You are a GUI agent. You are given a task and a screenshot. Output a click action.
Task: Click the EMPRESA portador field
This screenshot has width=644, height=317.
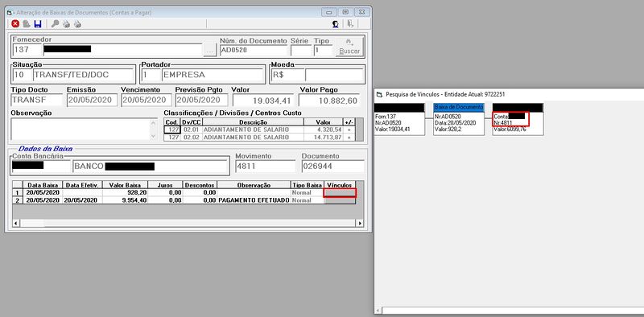[213, 76]
